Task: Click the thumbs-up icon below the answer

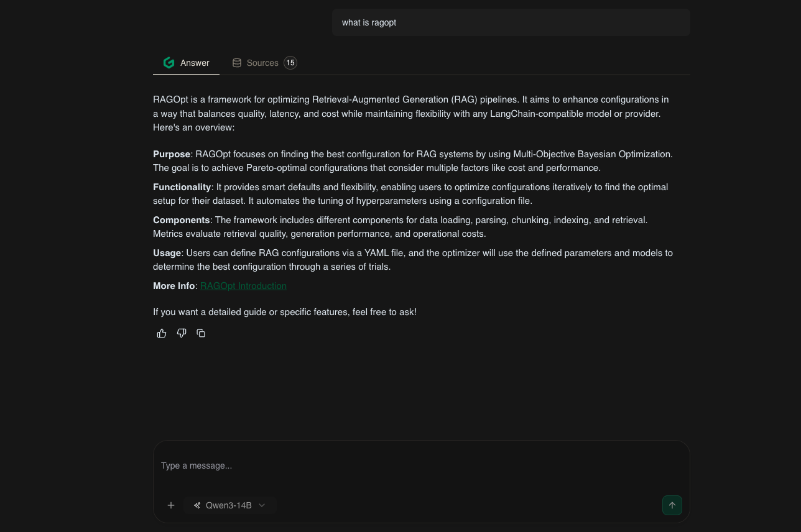Action: pyautogui.click(x=162, y=333)
